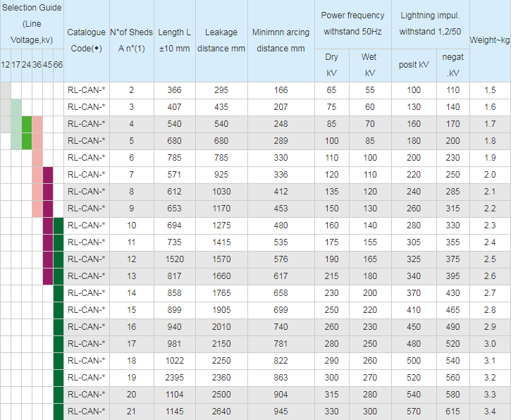Click the Dry kV sub-header

click(x=331, y=65)
